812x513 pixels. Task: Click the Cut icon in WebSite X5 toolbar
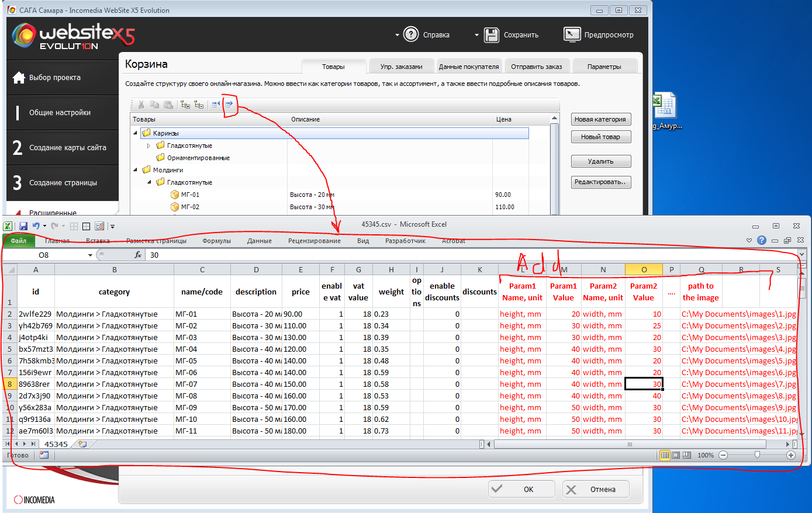pos(141,105)
